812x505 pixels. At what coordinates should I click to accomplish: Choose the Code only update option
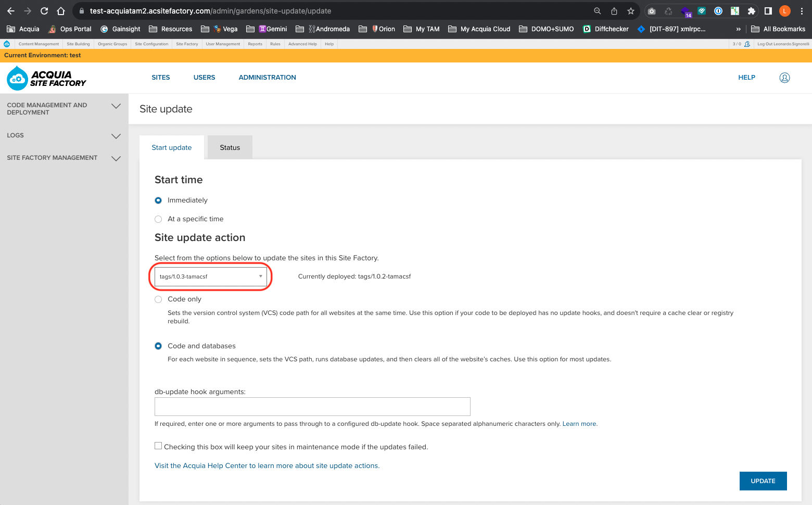[x=158, y=299]
